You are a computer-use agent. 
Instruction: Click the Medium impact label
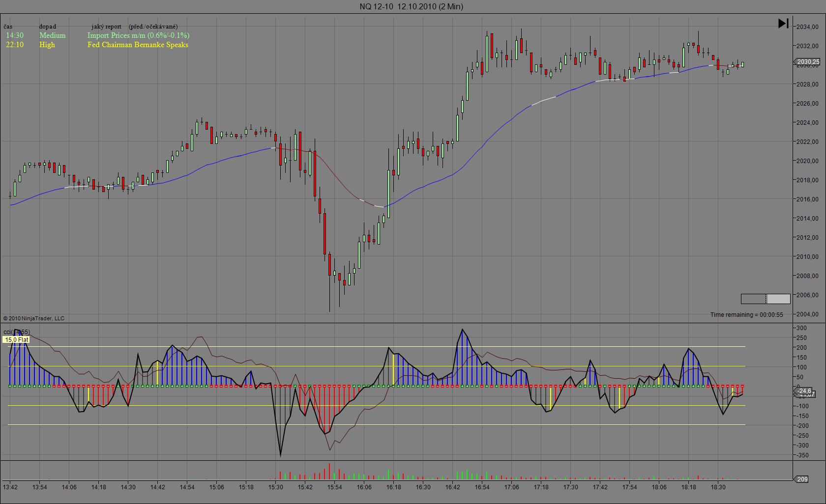(52, 35)
